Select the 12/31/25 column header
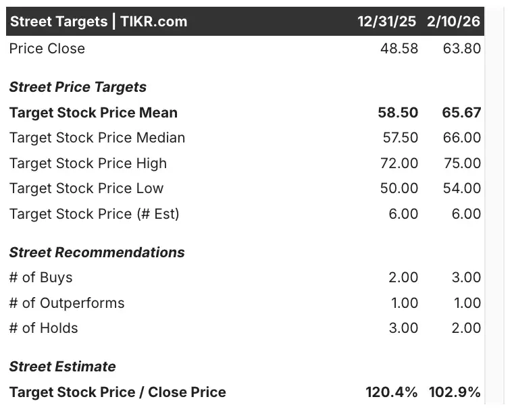 386,21
